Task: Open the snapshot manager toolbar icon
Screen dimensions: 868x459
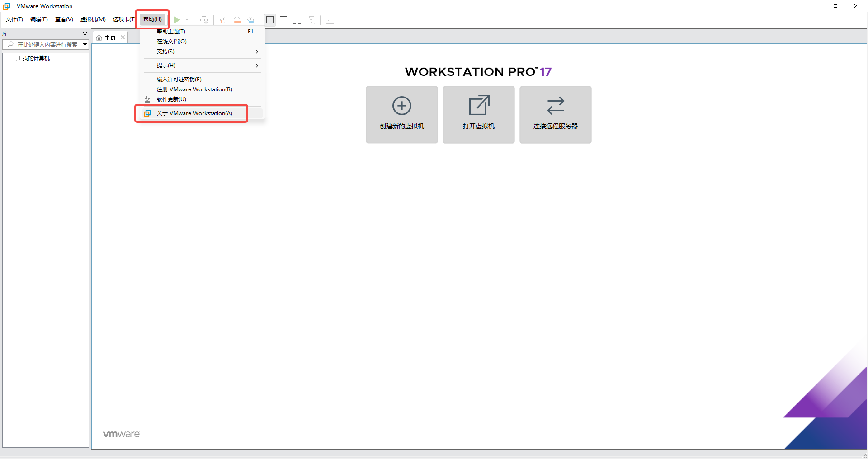Action: tap(250, 20)
